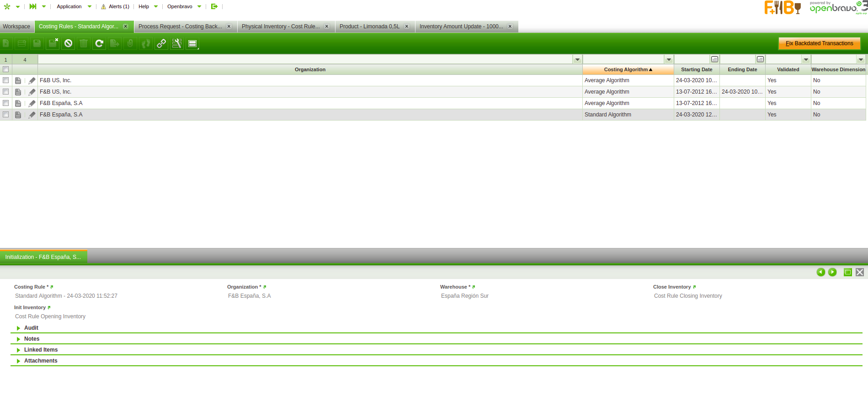Click the Attachments paperclip toolbar icon
Screen dimensions: 868x395
pyautogui.click(x=130, y=43)
